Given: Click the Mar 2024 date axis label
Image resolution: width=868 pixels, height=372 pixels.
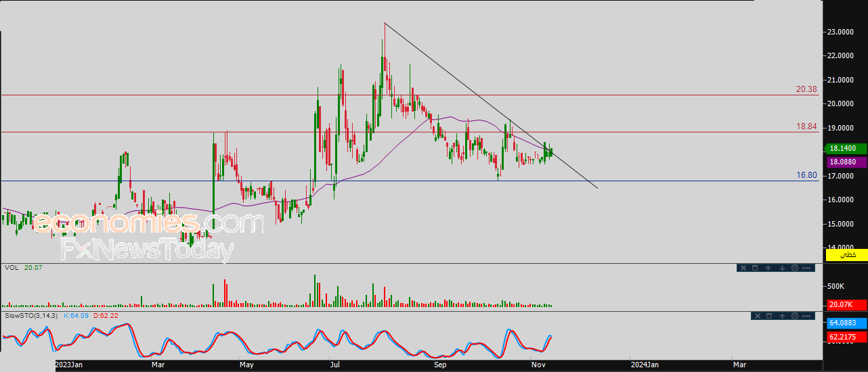Looking at the screenshot, I should 739,365.
